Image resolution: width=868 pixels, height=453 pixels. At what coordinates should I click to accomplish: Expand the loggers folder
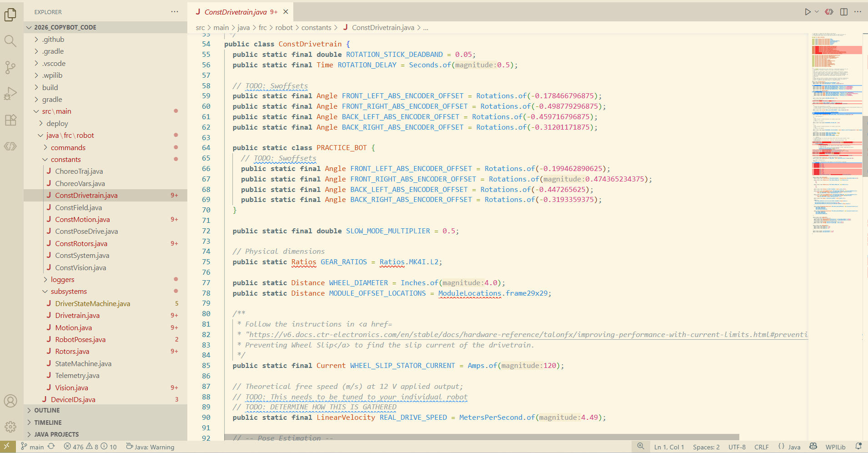[x=105, y=280]
